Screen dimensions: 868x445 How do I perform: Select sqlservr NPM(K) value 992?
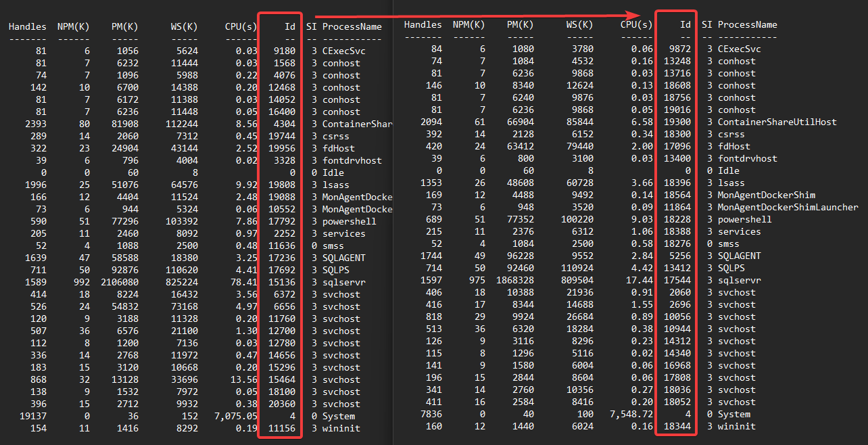81,282
